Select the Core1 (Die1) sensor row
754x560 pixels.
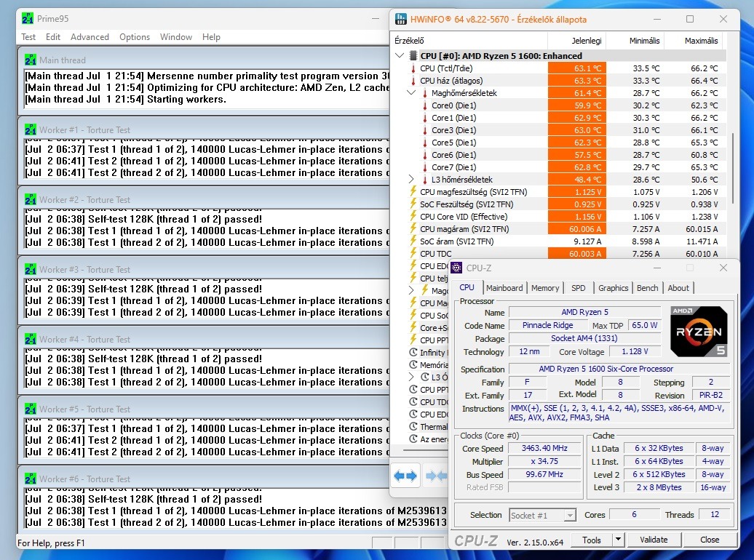tap(559, 118)
